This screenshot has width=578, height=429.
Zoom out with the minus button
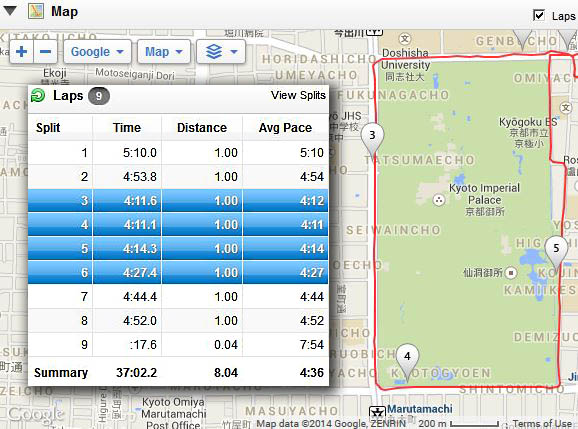(45, 52)
